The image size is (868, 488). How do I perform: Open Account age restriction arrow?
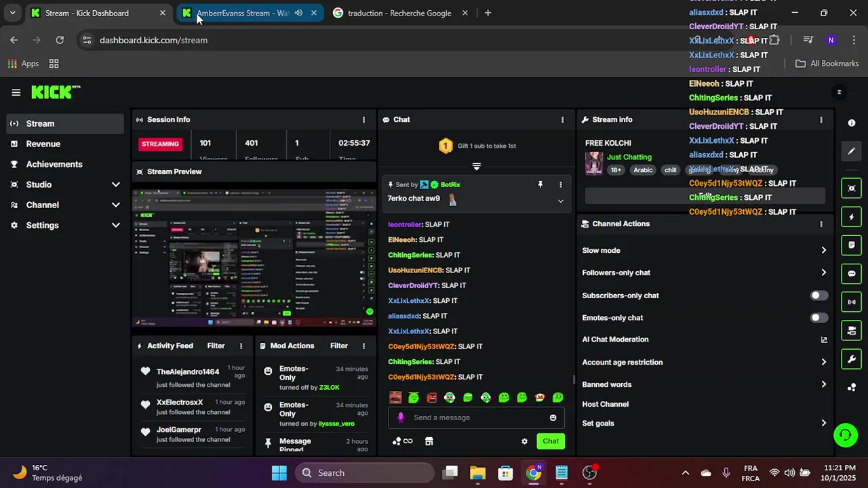(823, 362)
